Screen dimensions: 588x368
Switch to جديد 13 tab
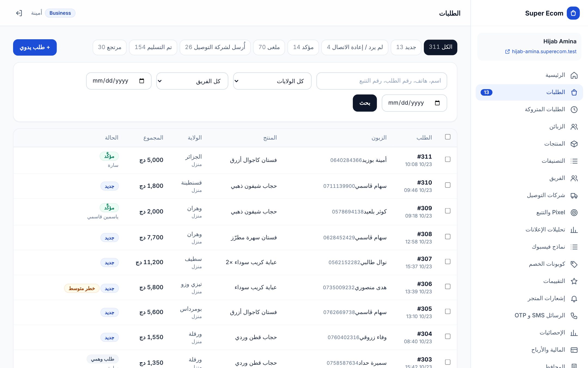(406, 47)
